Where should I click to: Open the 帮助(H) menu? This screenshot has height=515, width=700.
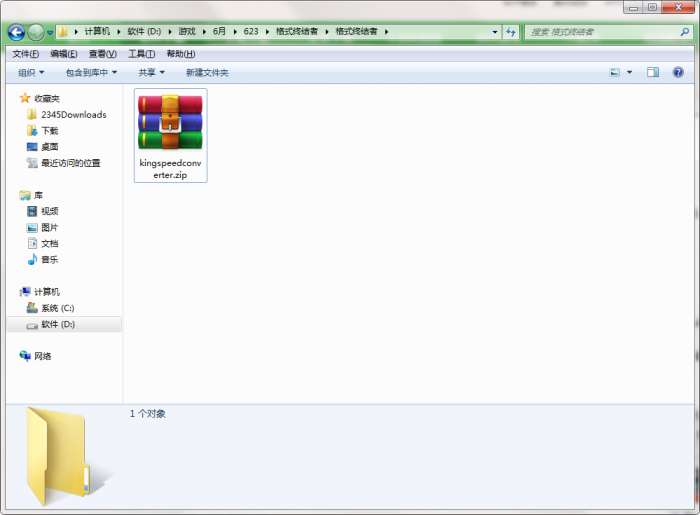point(181,54)
